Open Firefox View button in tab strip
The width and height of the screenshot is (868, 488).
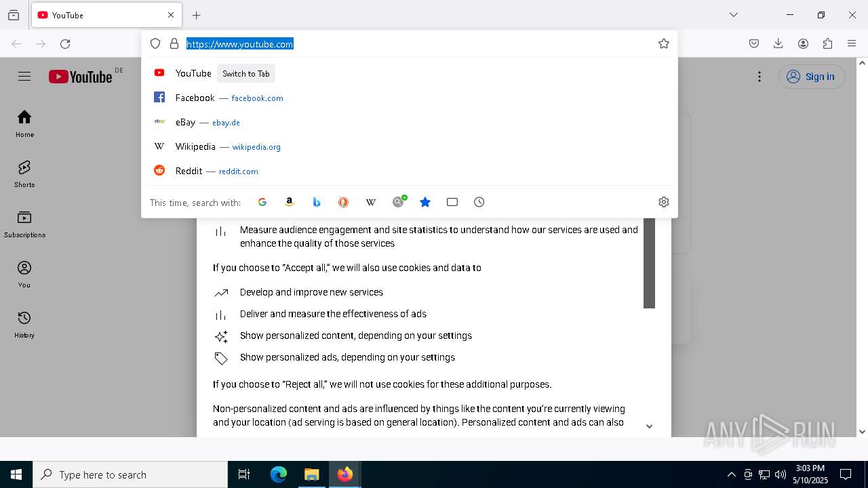pos(14,15)
